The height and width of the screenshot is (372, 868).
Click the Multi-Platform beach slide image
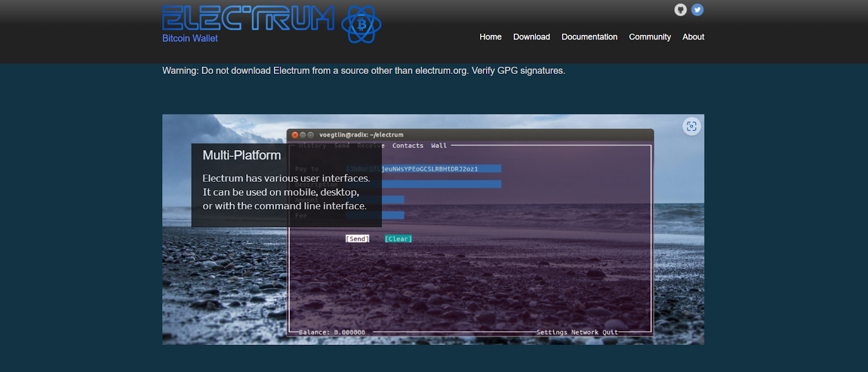[433, 229]
